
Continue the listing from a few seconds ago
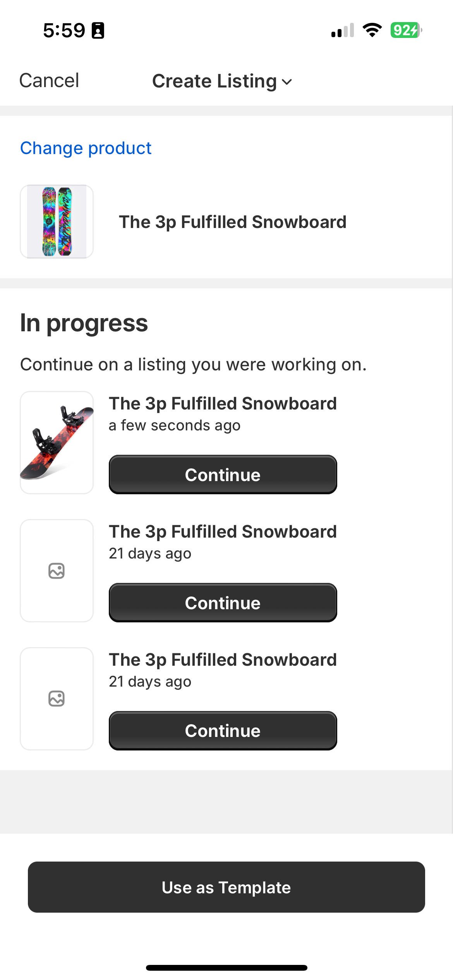223,475
